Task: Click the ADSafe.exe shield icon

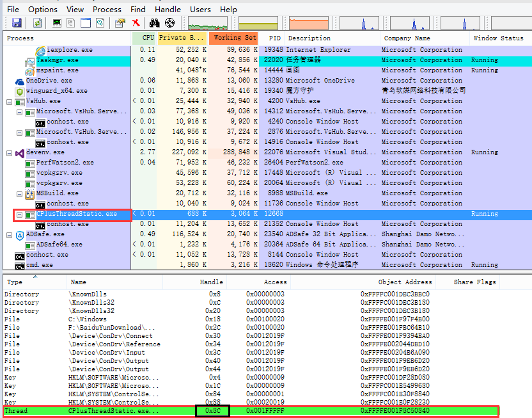Action: 20,235
